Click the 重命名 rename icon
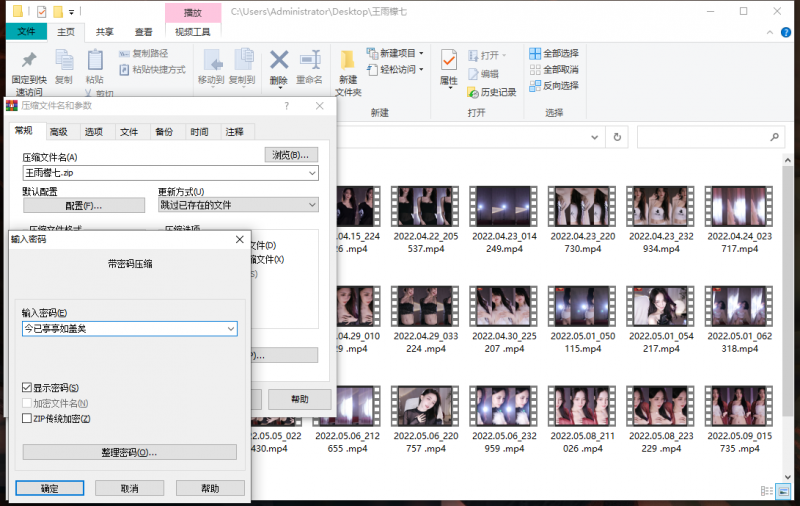 (310, 60)
